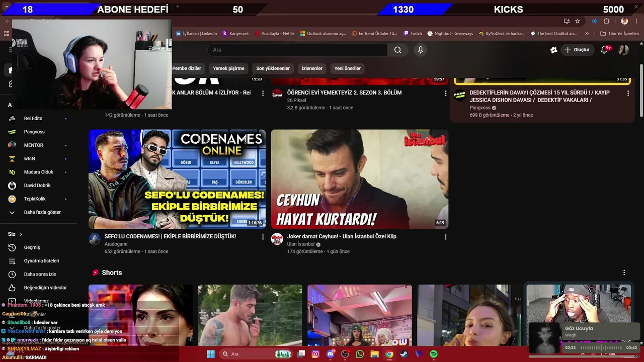Bookmark this page with the star icon

click(x=578, y=21)
